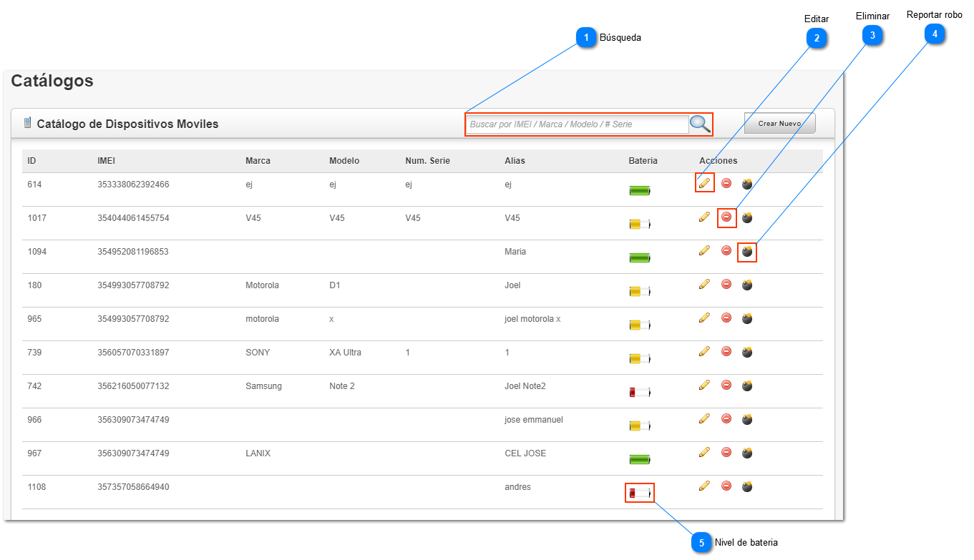This screenshot has width=974, height=560.
Task: Edit device with ID 614
Action: [x=704, y=184]
